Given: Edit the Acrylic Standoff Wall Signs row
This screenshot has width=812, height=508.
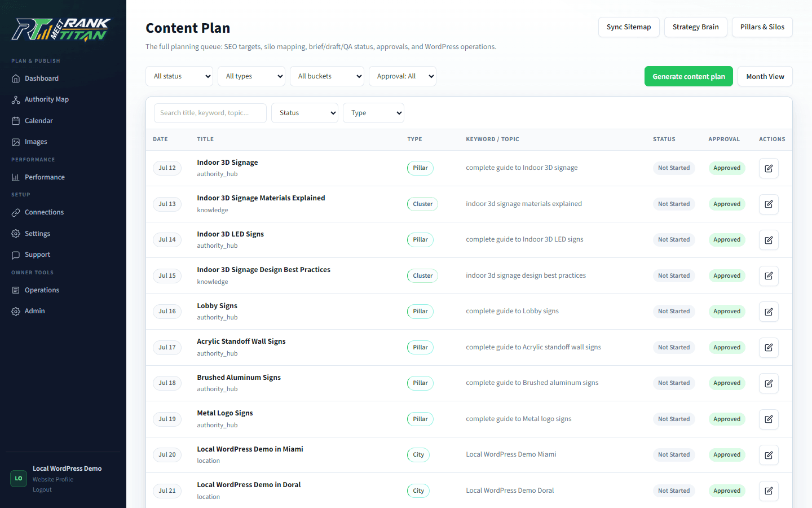Looking at the screenshot, I should coord(769,348).
